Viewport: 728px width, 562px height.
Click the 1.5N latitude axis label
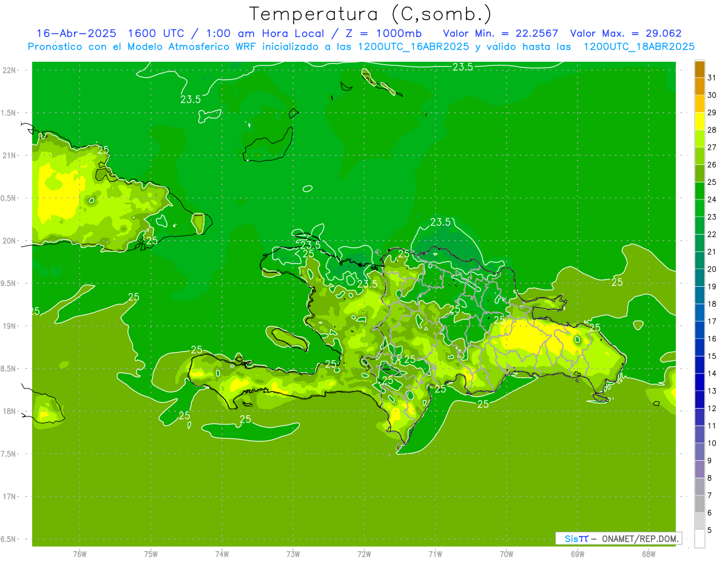click(x=9, y=113)
